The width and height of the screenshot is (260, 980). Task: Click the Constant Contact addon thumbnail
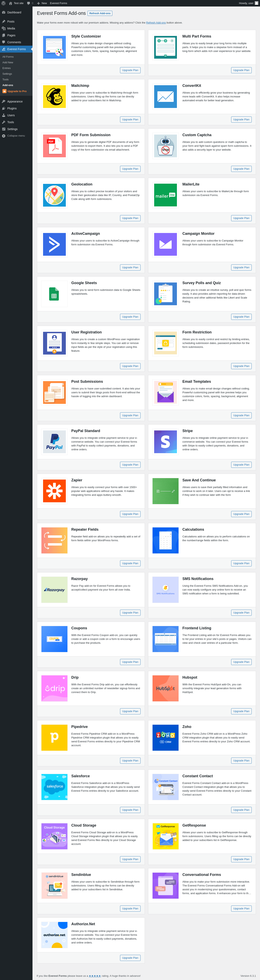point(166,787)
